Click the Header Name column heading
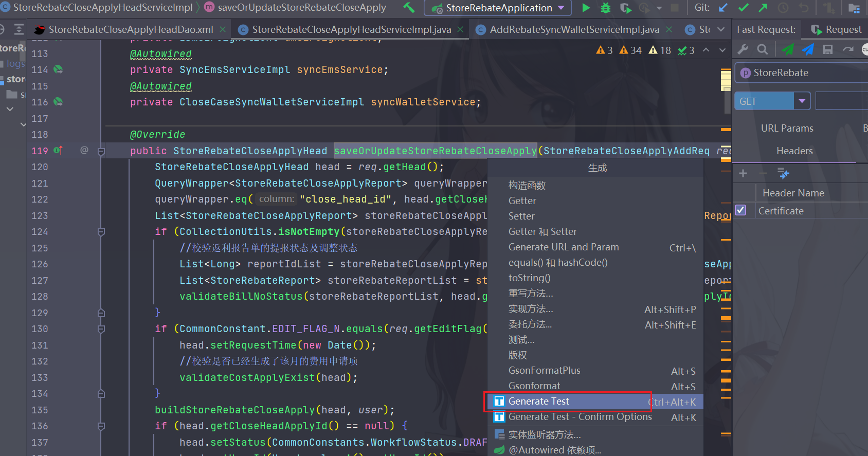Screen dimensions: 868x456 (793, 193)
